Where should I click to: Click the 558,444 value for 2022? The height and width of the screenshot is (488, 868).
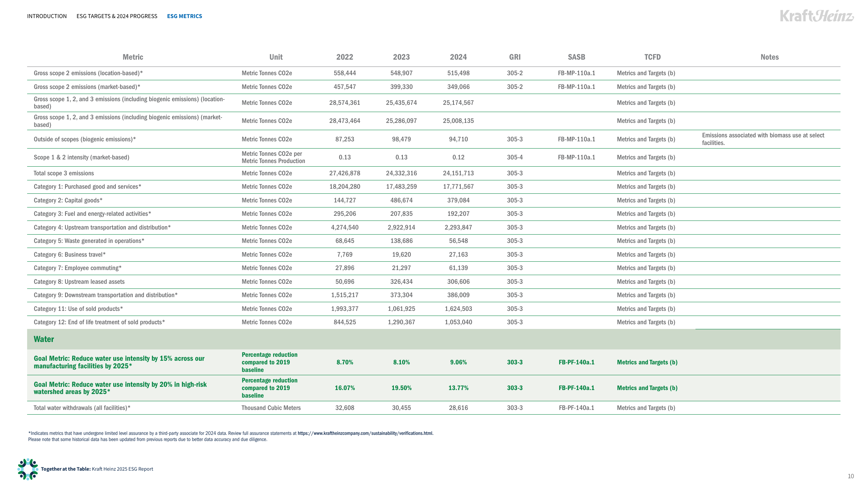345,73
